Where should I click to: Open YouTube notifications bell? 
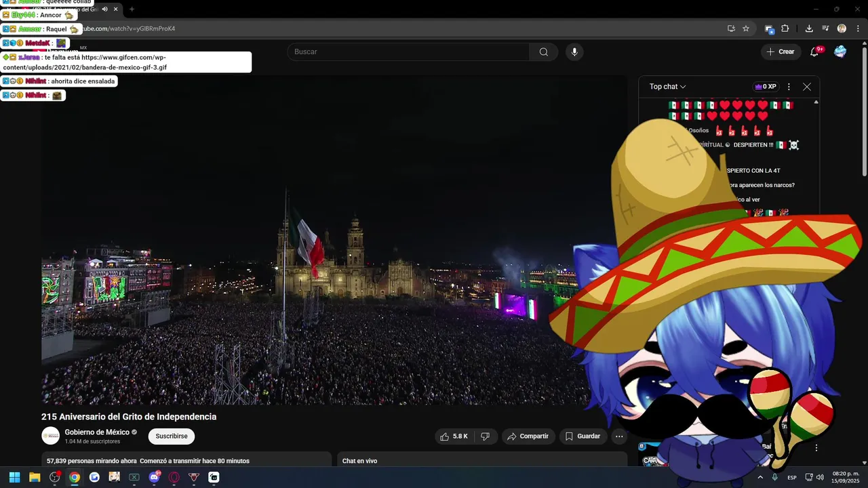(x=814, y=52)
